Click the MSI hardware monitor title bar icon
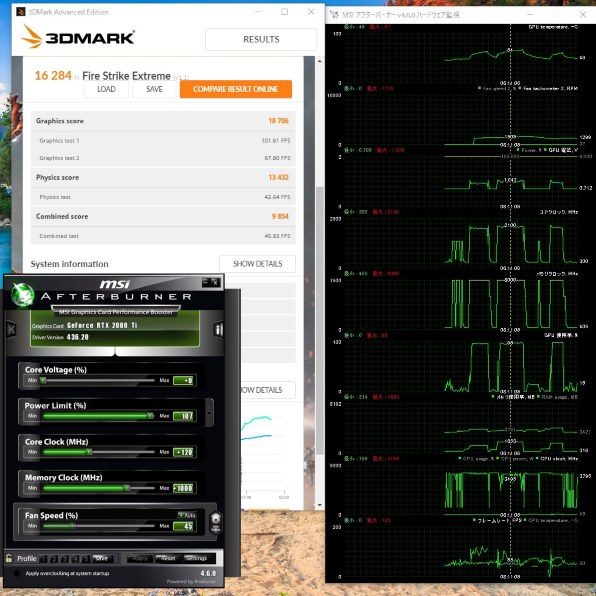596x596 pixels. [x=334, y=14]
